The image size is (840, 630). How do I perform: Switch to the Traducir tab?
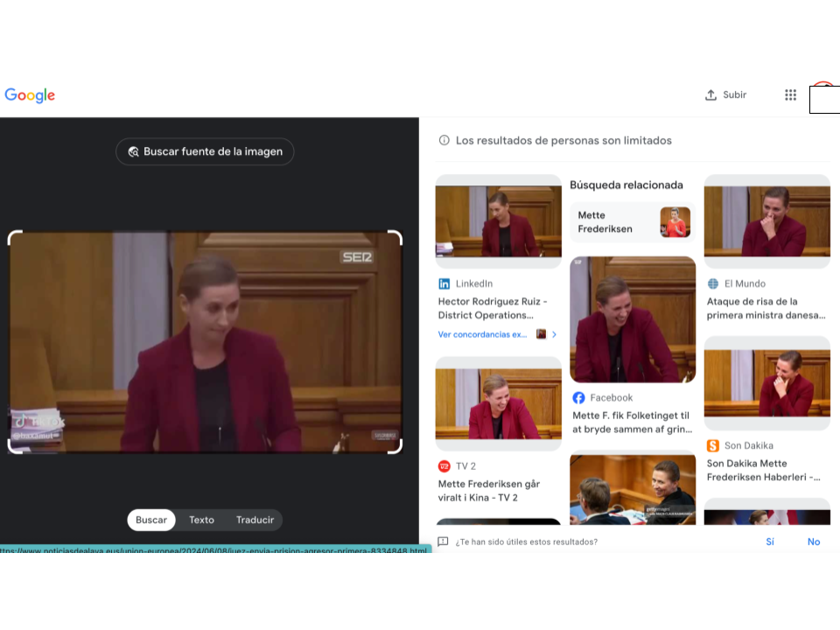255,520
